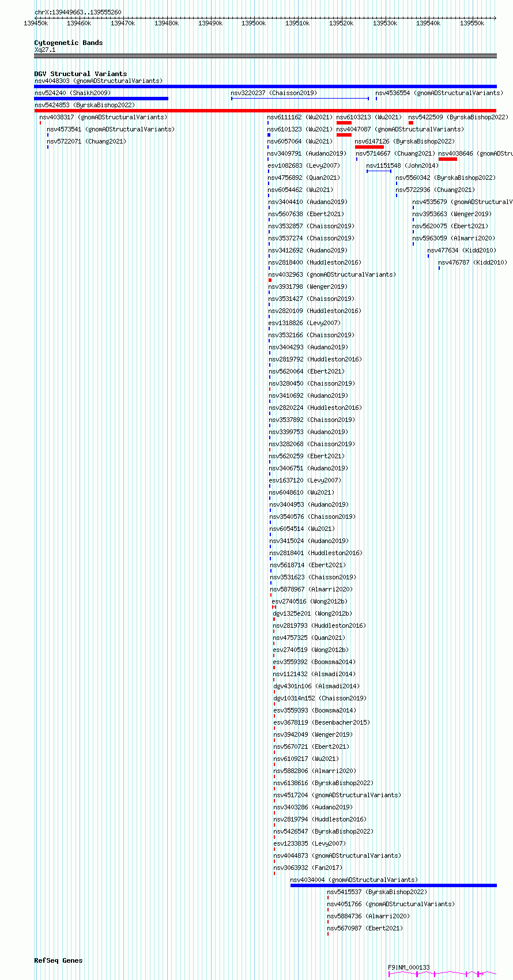Click the Xq27.1 cytogenetic band bar
513x980 pixels.
coord(265,56)
